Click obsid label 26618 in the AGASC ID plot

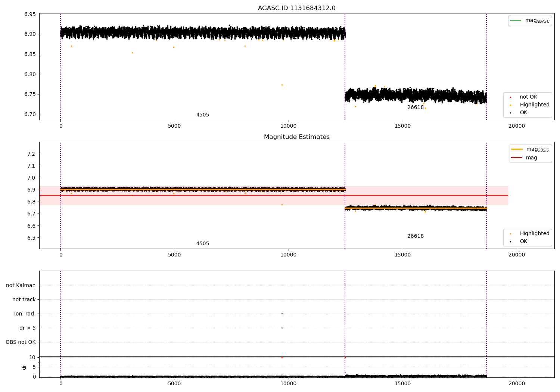pos(416,108)
